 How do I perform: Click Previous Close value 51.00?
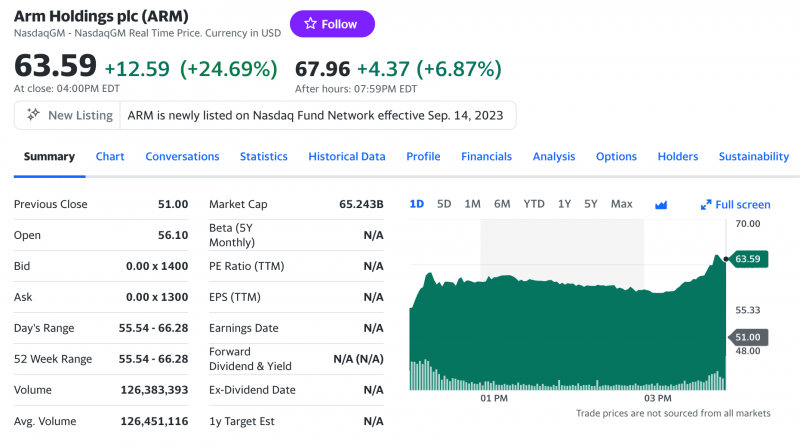173,204
